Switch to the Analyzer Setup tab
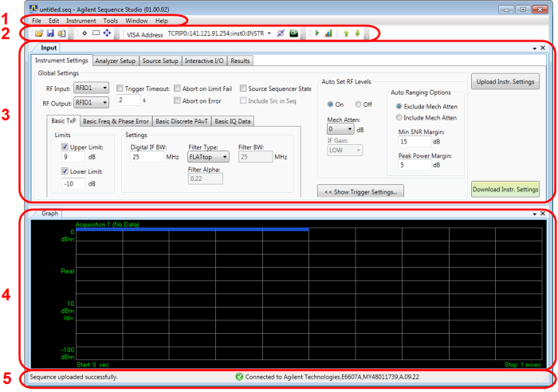 click(115, 61)
